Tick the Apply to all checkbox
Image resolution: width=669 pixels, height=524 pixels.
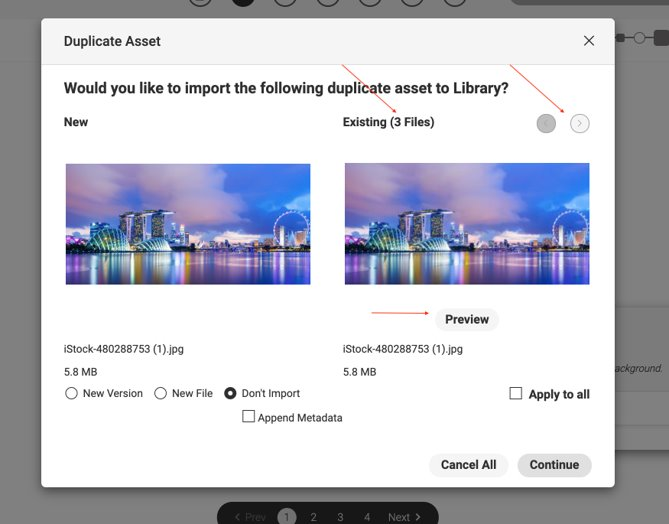pyautogui.click(x=515, y=393)
